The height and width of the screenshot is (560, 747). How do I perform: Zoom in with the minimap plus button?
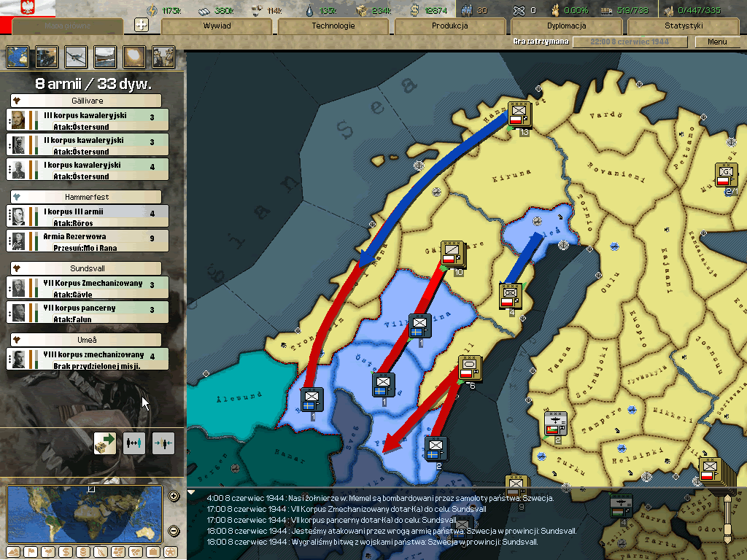point(174,497)
